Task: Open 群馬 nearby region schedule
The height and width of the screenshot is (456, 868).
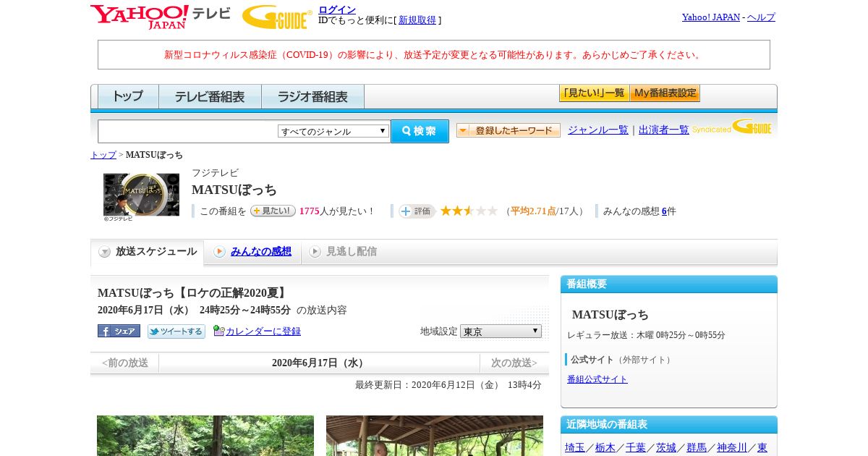Action: click(x=697, y=447)
